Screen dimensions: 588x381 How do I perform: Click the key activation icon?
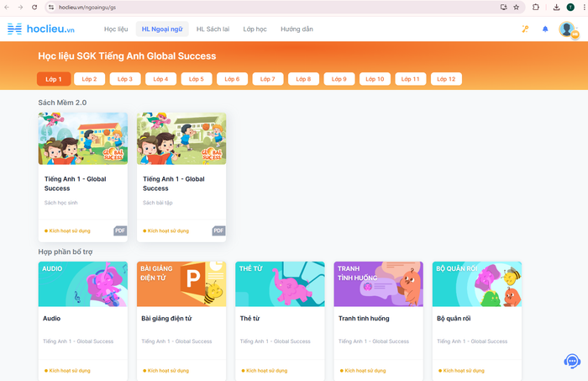coord(525,29)
